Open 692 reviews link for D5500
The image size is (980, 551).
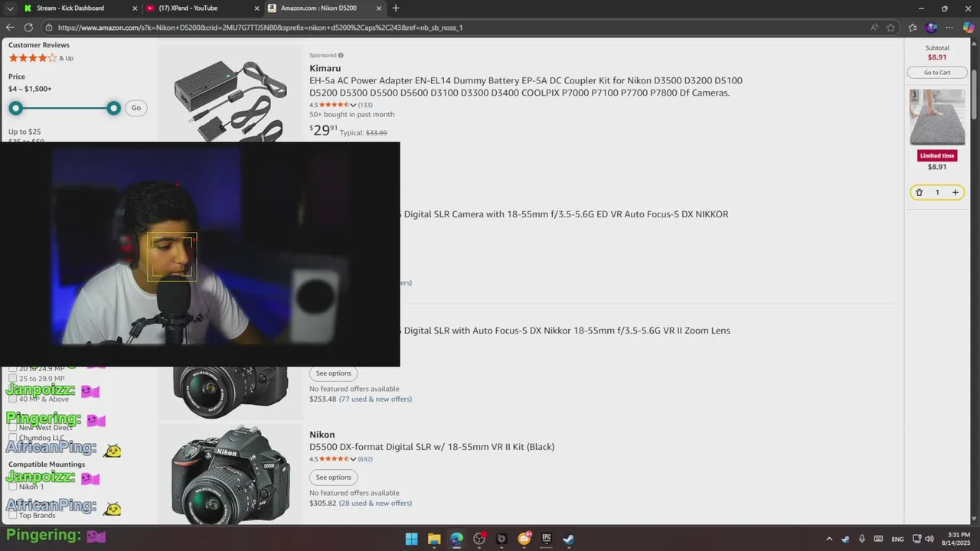click(365, 459)
